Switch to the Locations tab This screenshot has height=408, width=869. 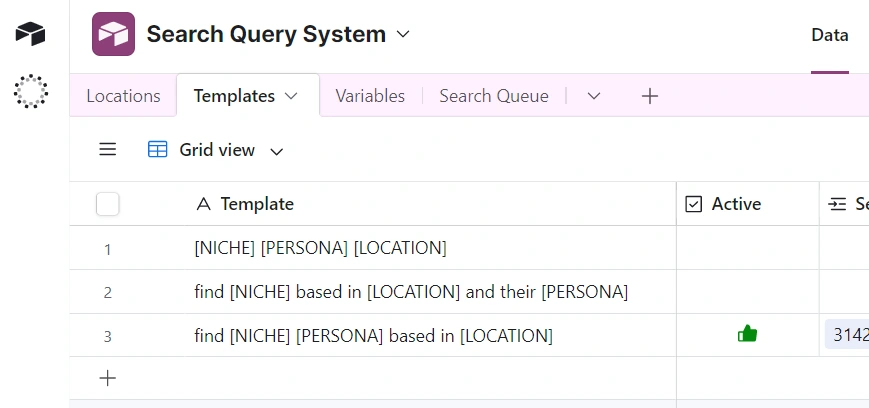pos(123,96)
